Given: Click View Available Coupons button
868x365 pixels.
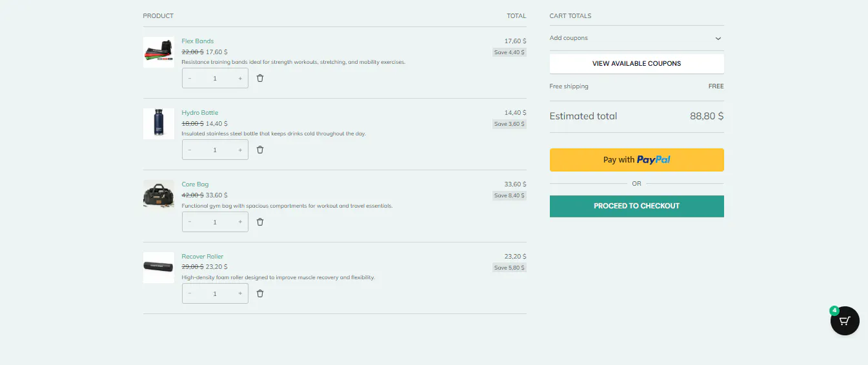Looking at the screenshot, I should click(x=637, y=64).
